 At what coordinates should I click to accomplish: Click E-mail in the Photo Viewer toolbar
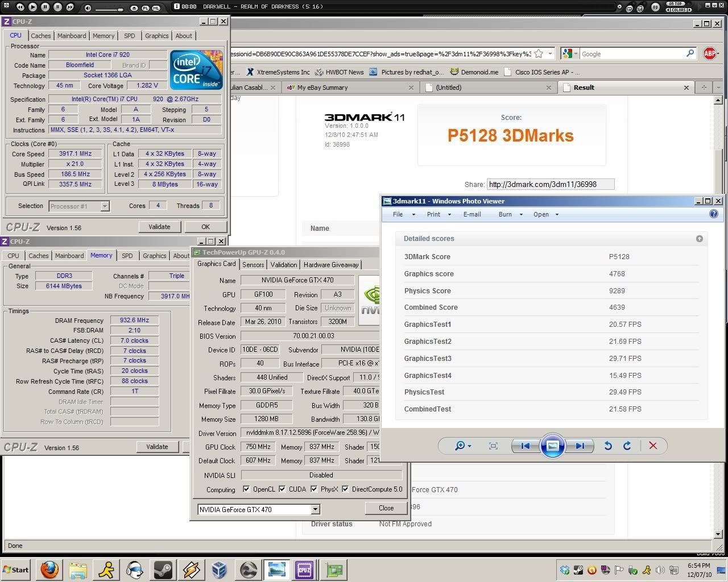pos(472,214)
